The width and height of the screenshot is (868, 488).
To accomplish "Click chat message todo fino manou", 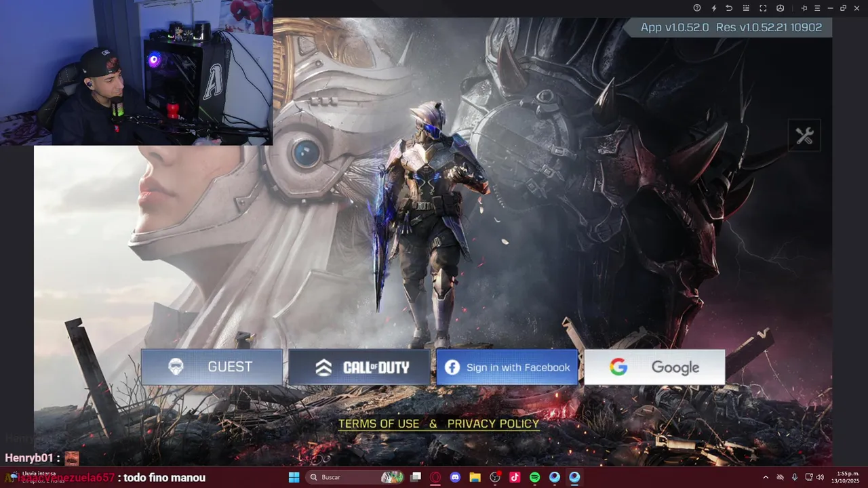I will coord(165,478).
